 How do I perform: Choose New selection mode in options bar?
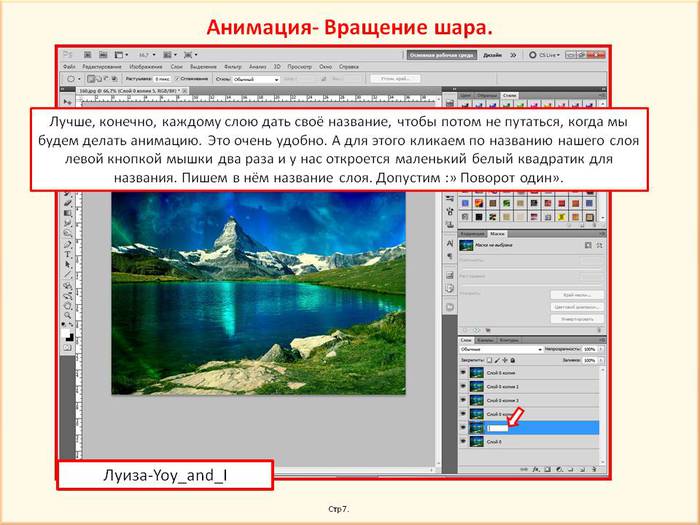point(92,79)
